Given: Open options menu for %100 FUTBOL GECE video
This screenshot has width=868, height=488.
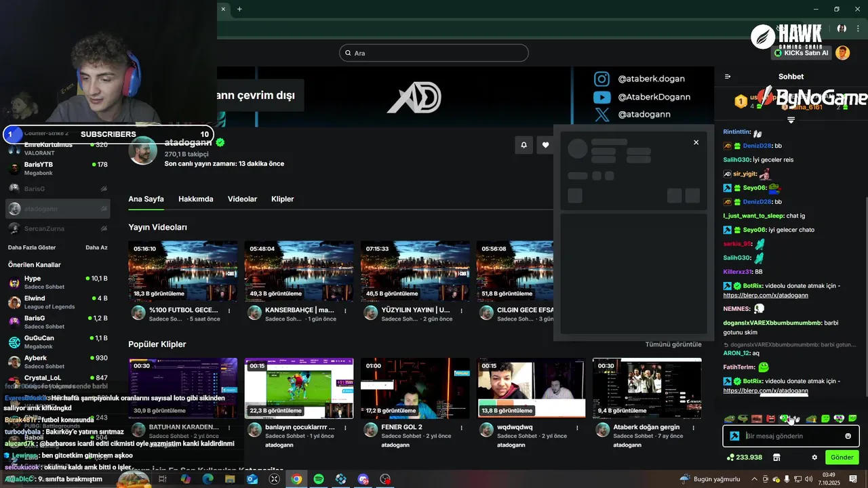Looking at the screenshot, I should [229, 311].
